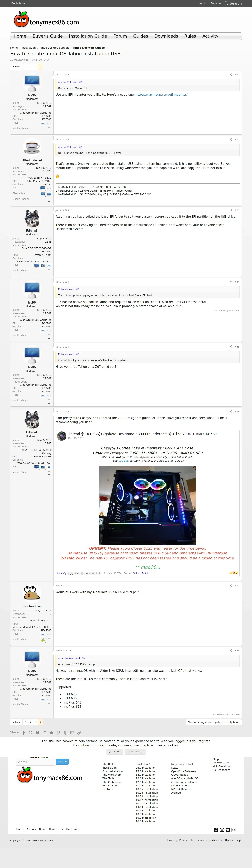Share the thread on LinkedIn
The image size is (252, 868).
point(44,733)
